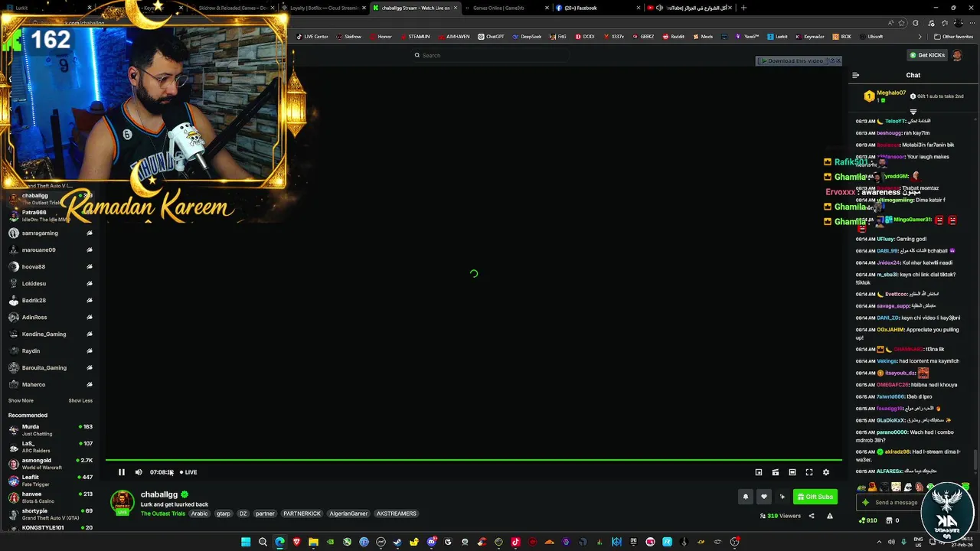
Task: Focus the Kick search field
Action: (x=490, y=55)
